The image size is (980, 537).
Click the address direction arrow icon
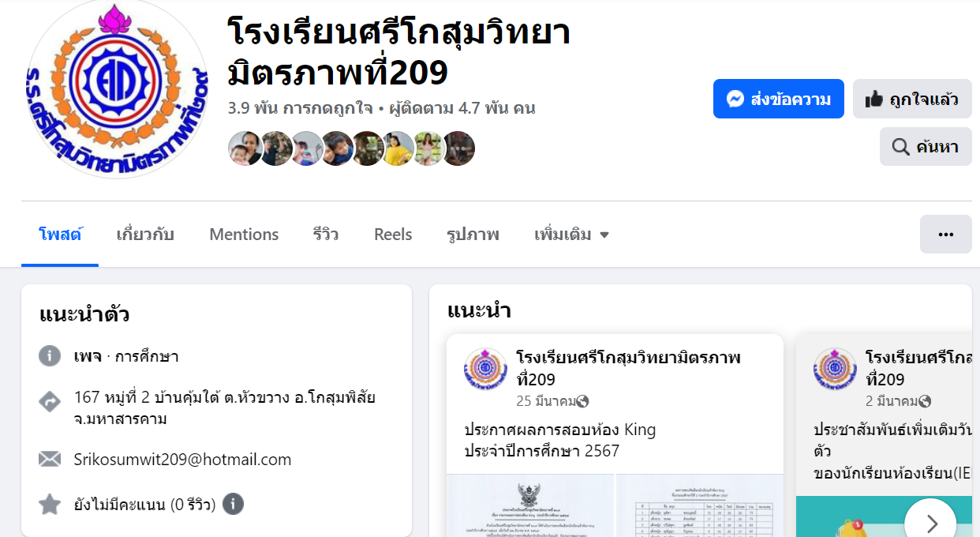click(x=50, y=402)
